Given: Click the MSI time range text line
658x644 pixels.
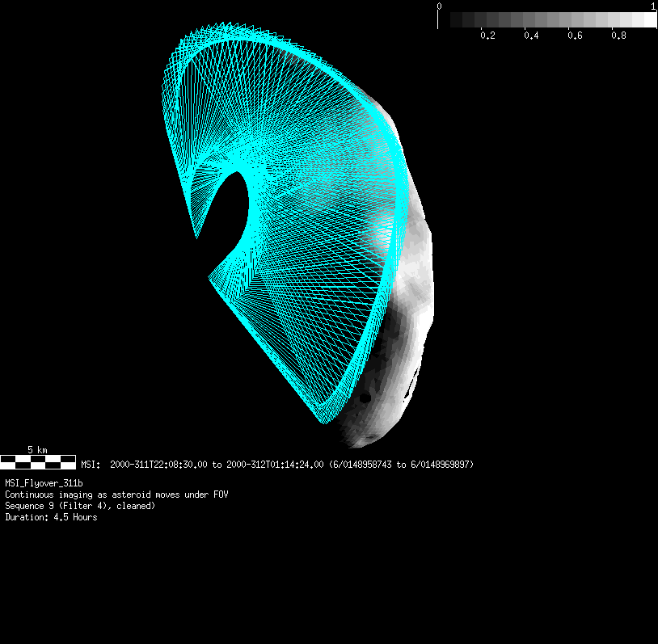Looking at the screenshot, I should (277, 465).
